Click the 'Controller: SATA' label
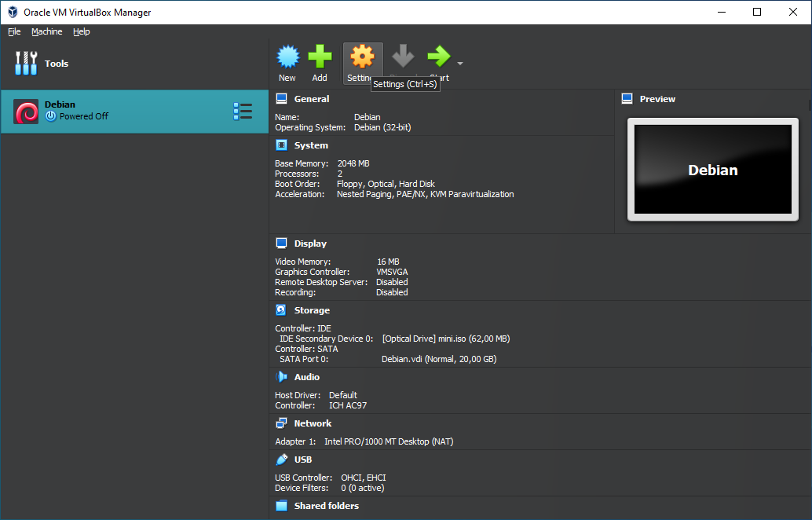 [x=306, y=349]
